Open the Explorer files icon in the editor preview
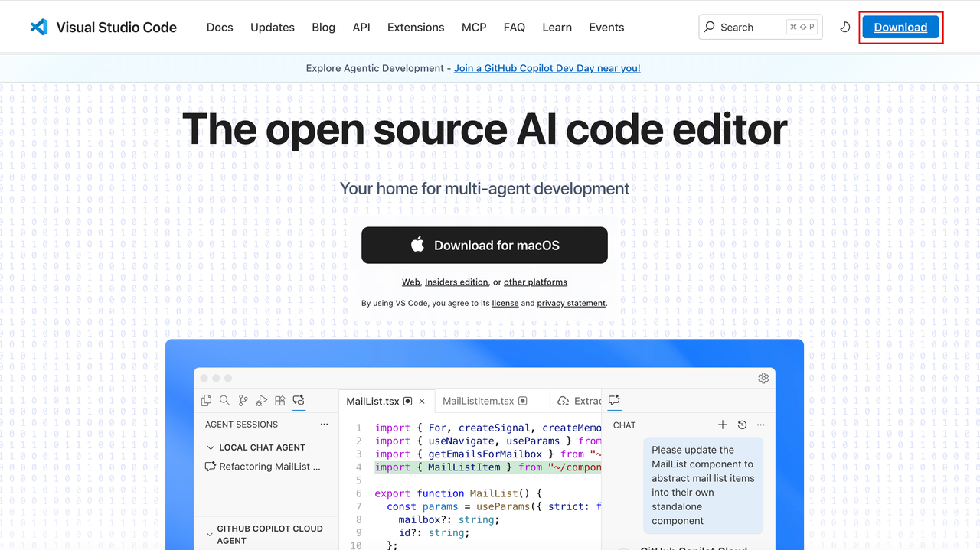980x550 pixels. pos(206,400)
